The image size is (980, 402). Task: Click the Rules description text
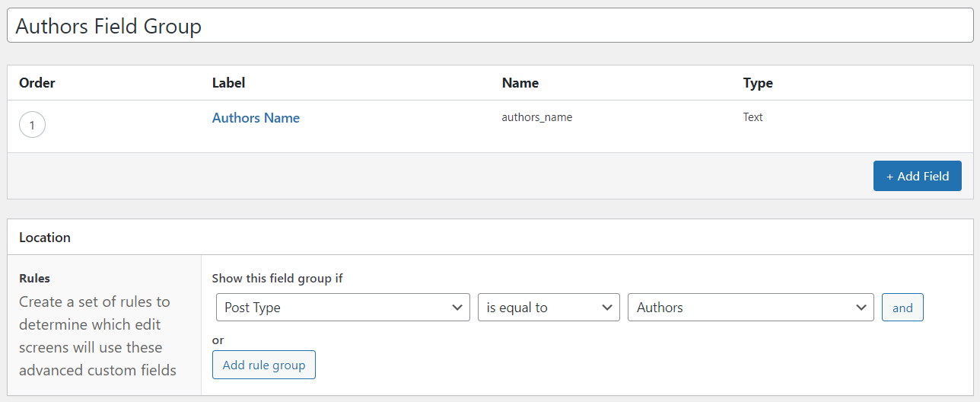click(97, 336)
